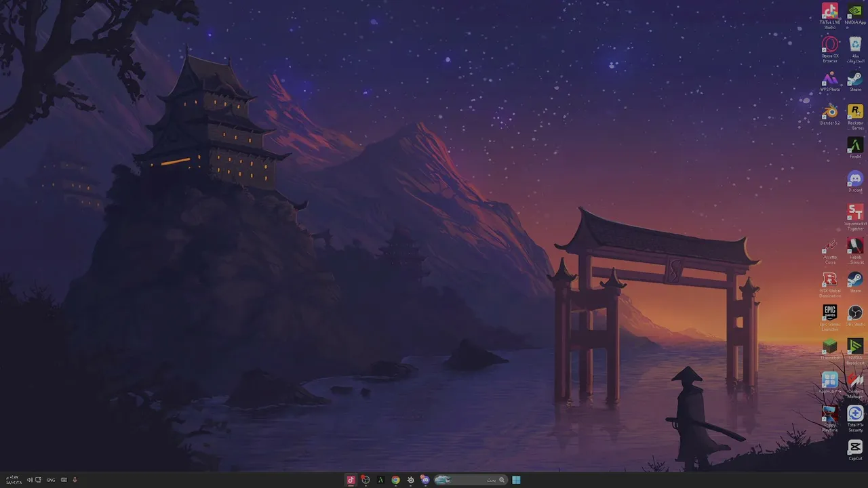Launch the Assetto Corsa shortcut
The width and height of the screenshot is (868, 488).
829,251
